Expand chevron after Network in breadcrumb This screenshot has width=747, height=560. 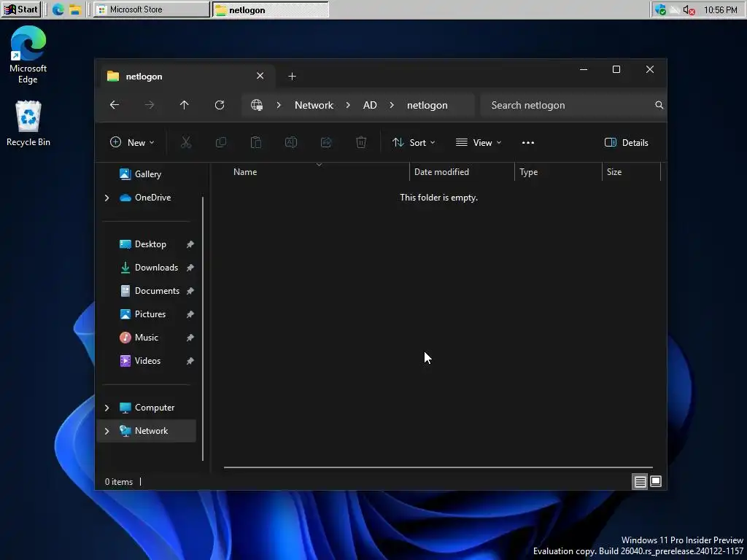(x=348, y=105)
